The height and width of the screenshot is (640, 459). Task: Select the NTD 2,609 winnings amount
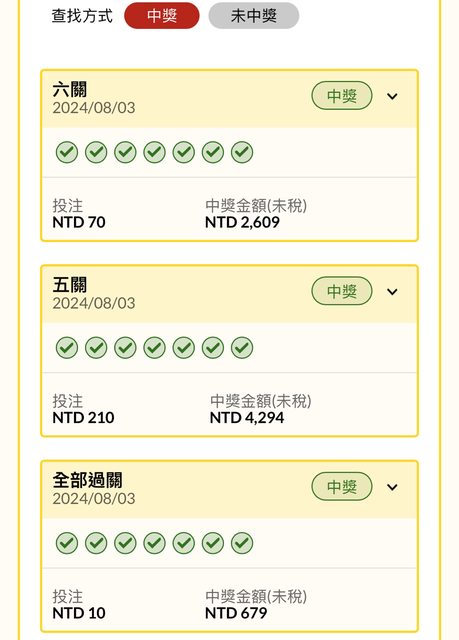point(242,222)
